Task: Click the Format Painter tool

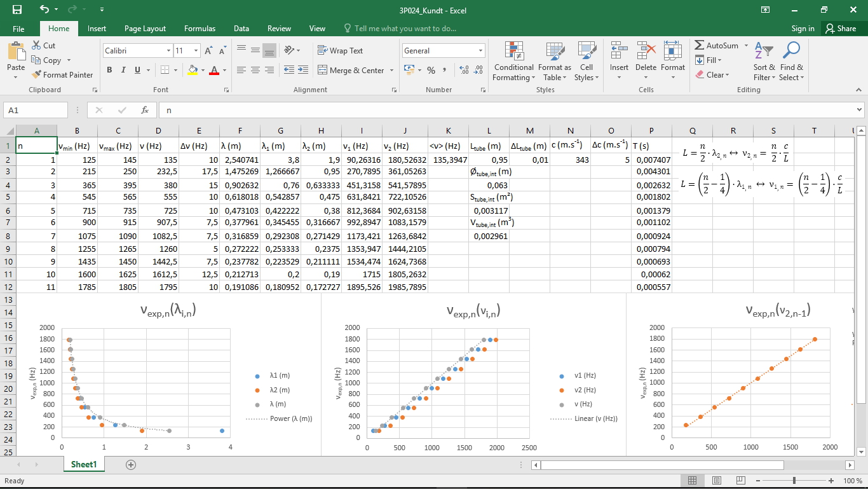Action: tap(62, 74)
